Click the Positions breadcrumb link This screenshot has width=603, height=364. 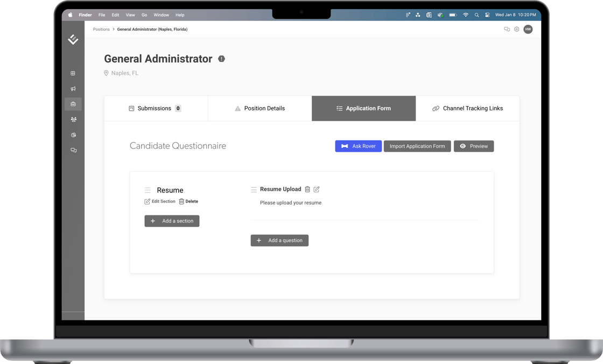point(101,30)
